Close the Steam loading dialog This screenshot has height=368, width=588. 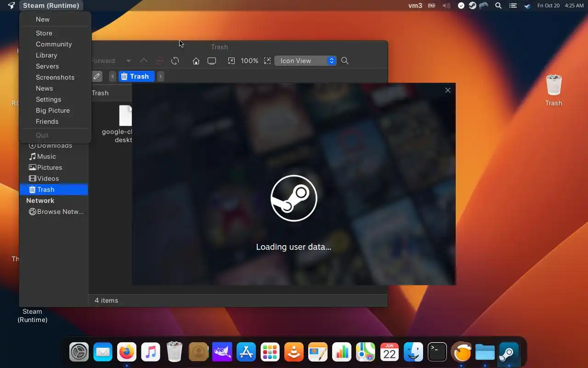pyautogui.click(x=448, y=90)
